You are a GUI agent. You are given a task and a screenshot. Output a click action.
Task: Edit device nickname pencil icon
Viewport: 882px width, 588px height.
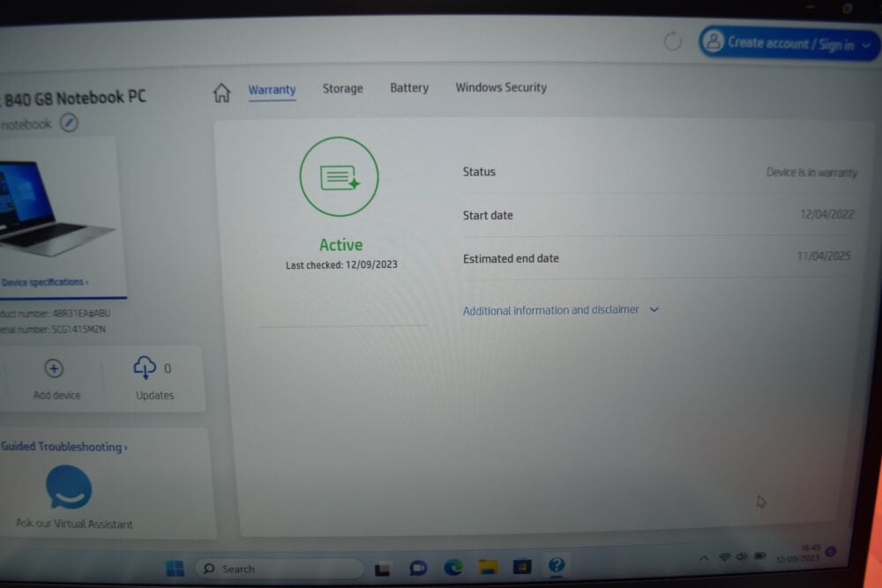pyautogui.click(x=69, y=123)
